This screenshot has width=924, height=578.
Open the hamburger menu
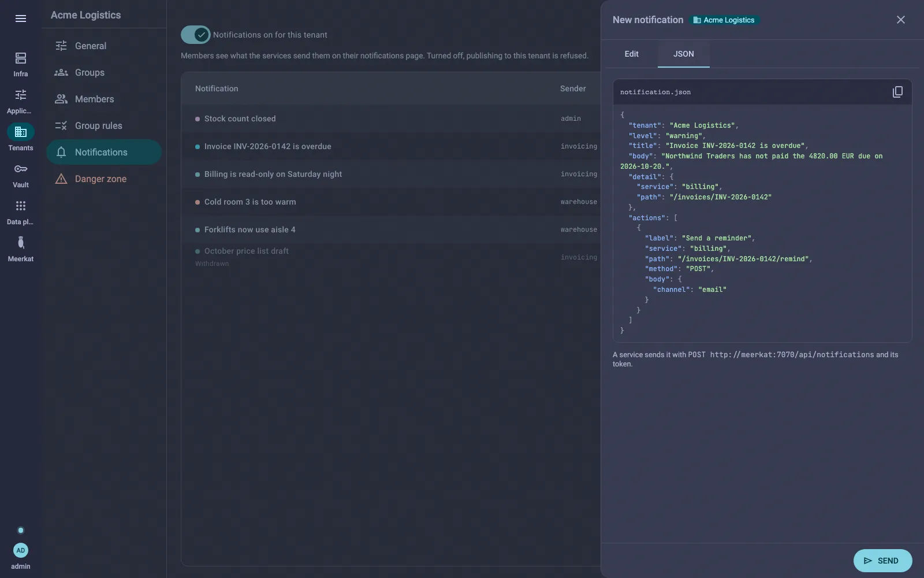coord(21,18)
